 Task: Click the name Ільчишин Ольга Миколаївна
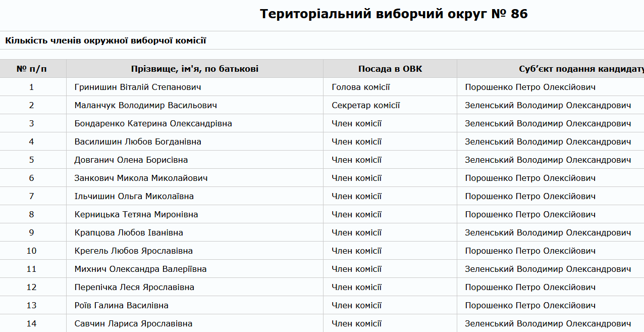pyautogui.click(x=134, y=197)
